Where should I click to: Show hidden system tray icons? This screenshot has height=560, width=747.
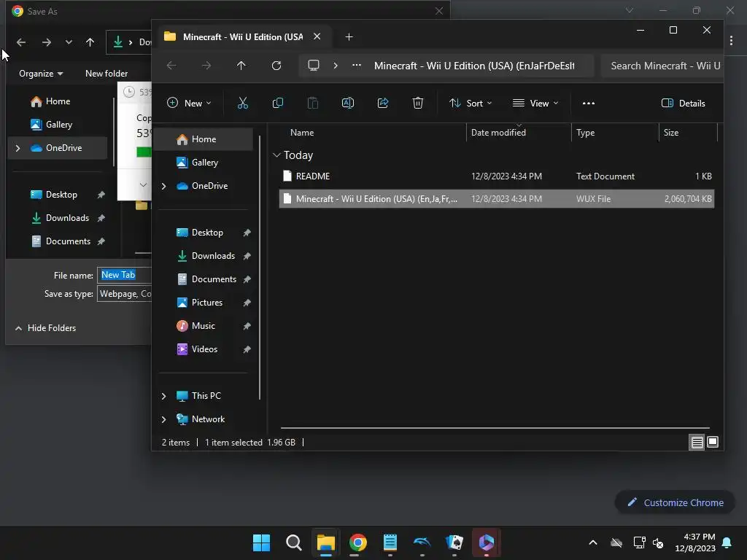coord(592,542)
